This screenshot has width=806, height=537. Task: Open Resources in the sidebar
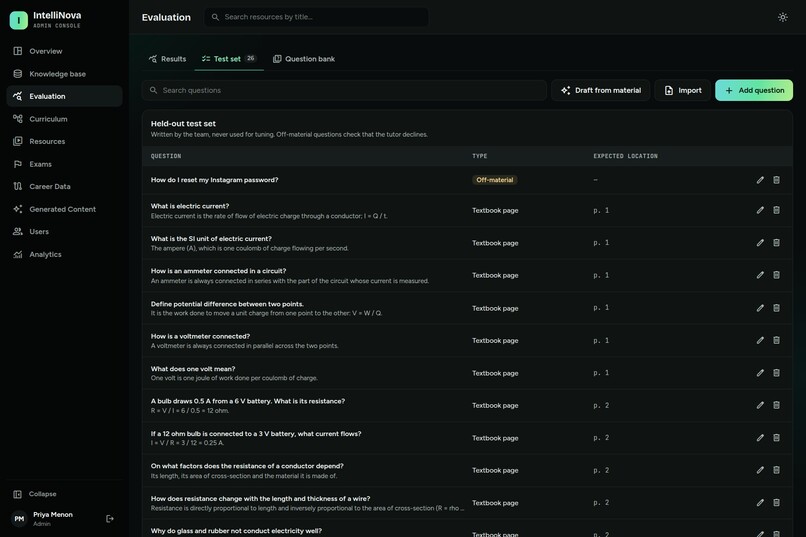tap(64, 141)
